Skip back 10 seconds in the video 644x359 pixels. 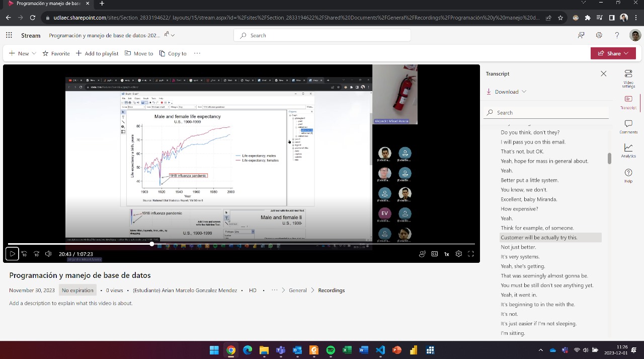point(24,254)
